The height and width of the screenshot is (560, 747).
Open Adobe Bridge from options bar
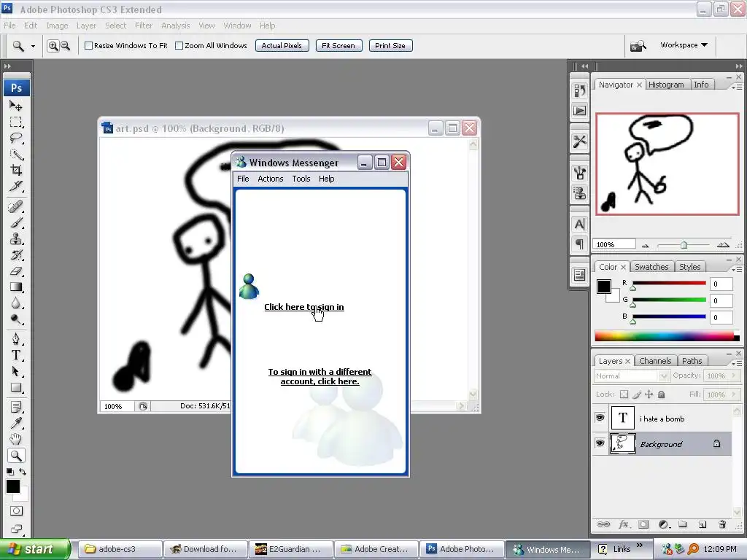point(638,46)
